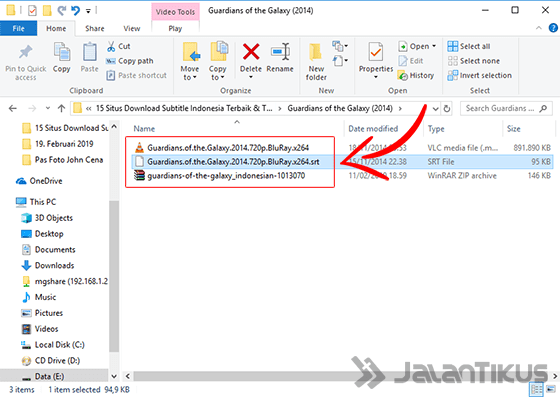Click the Rename icon in the ribbon
This screenshot has height=397, width=560.
pos(280,52)
